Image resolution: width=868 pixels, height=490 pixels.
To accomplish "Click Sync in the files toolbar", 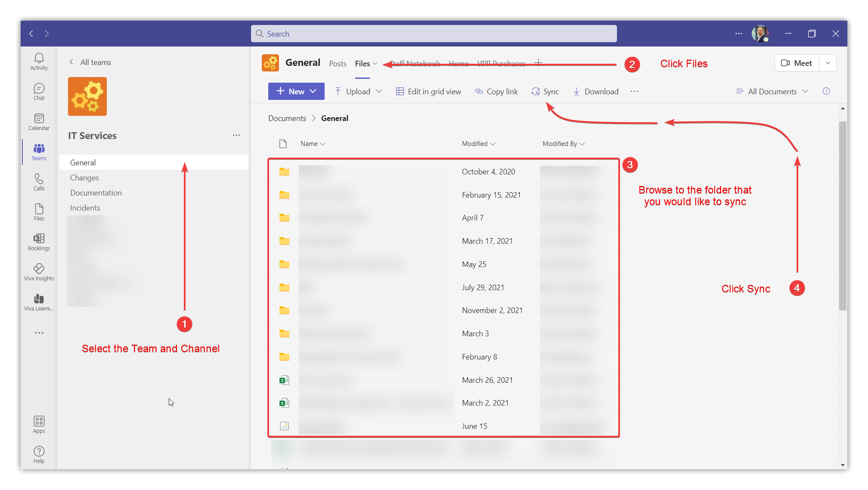I will 545,91.
